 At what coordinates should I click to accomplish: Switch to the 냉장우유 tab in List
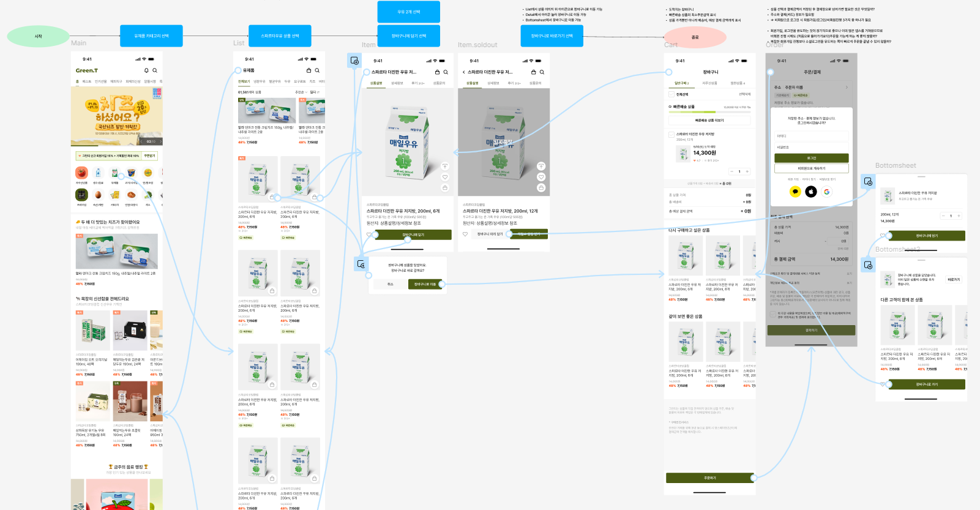260,81
